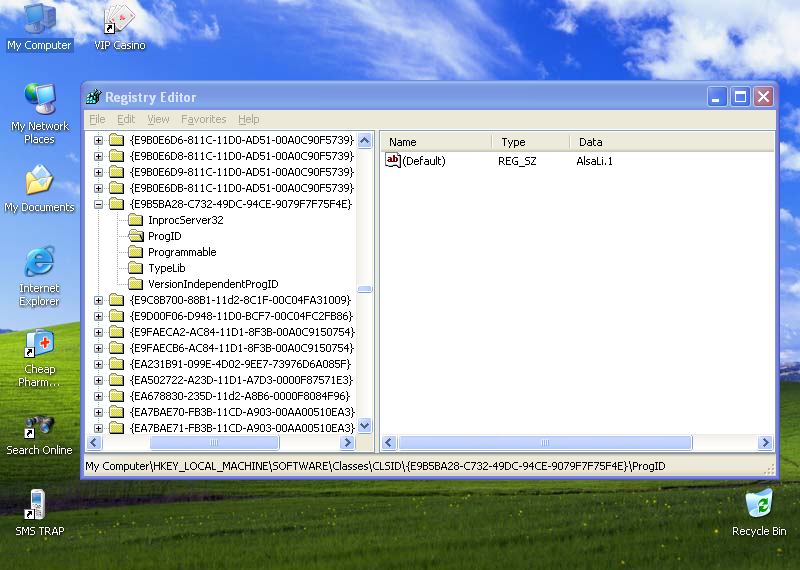Click the Data column header
This screenshot has width=800, height=570.
[672, 142]
